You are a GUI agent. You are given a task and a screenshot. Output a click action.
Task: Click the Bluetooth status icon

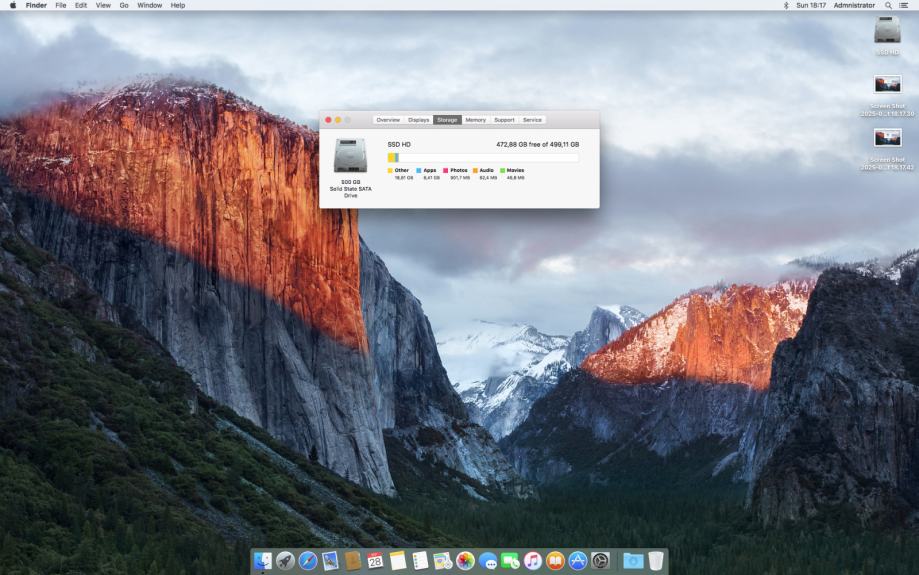coord(785,5)
